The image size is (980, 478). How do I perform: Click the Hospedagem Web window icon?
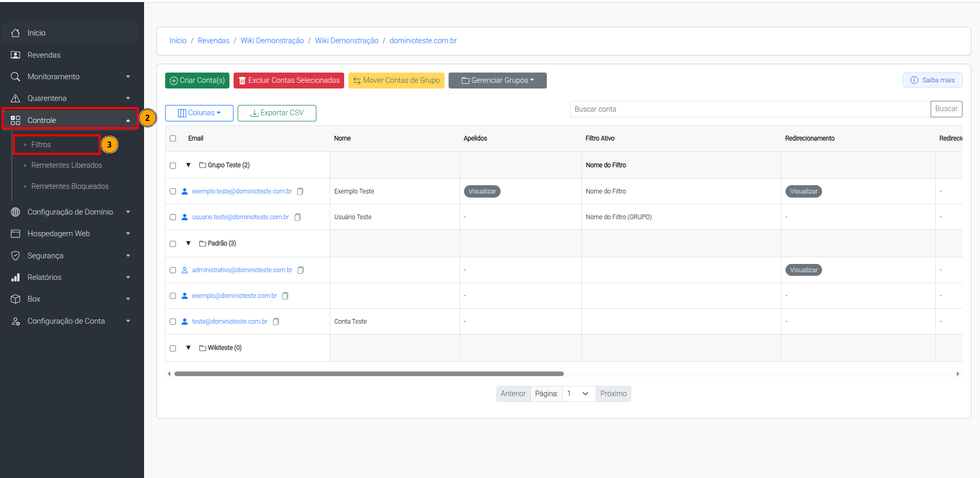click(x=15, y=234)
